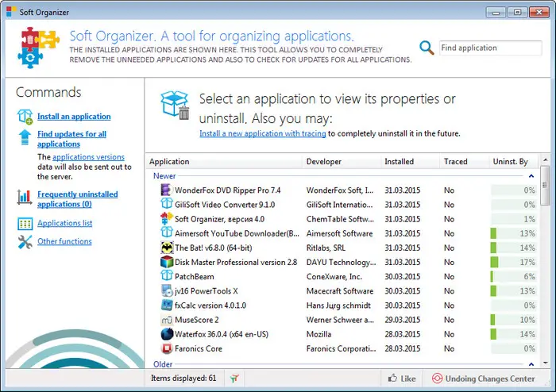This screenshot has height=392, width=556.
Task: Select the PatchBeam name
Action: (x=195, y=277)
